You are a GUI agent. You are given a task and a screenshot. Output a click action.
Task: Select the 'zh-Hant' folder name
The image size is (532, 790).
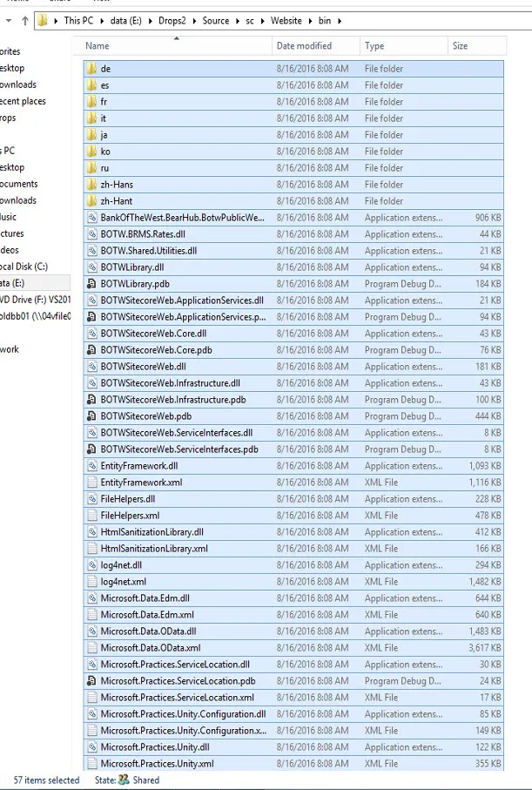coord(117,201)
